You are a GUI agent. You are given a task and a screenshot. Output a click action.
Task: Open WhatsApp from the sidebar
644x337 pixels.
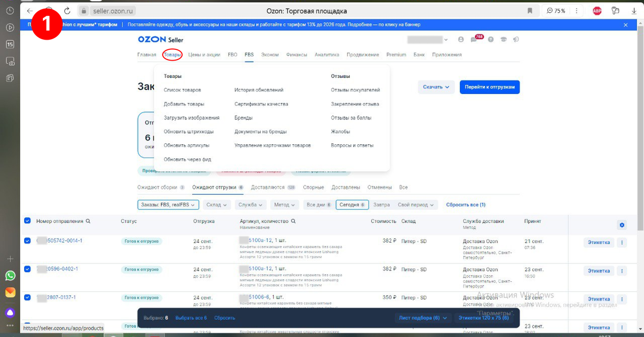click(10, 275)
